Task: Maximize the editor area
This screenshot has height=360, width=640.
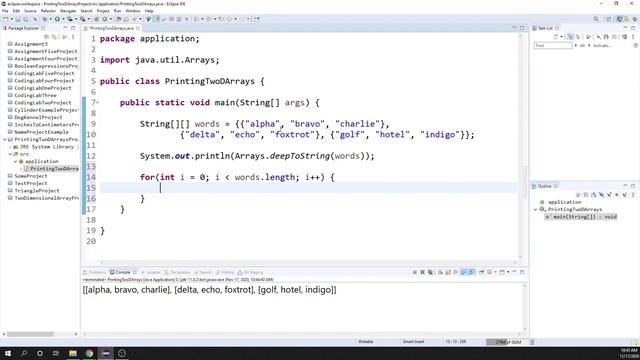Action: coord(522,28)
